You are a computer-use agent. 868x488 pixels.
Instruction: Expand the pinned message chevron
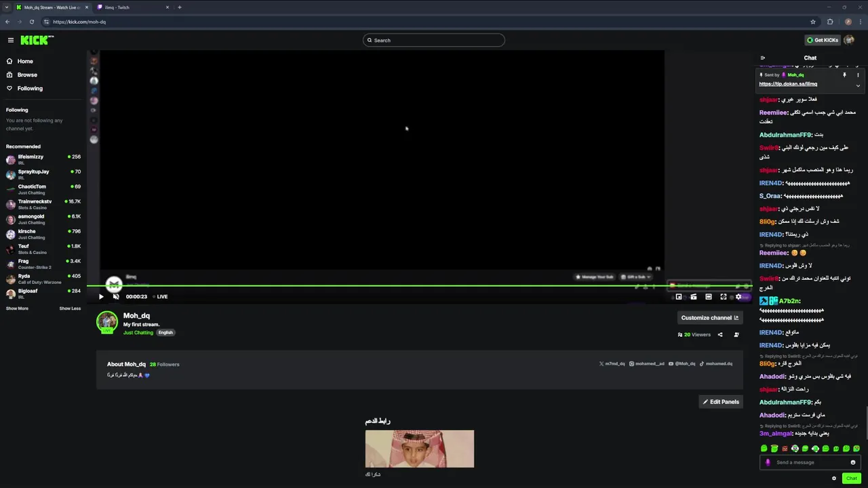tap(858, 85)
